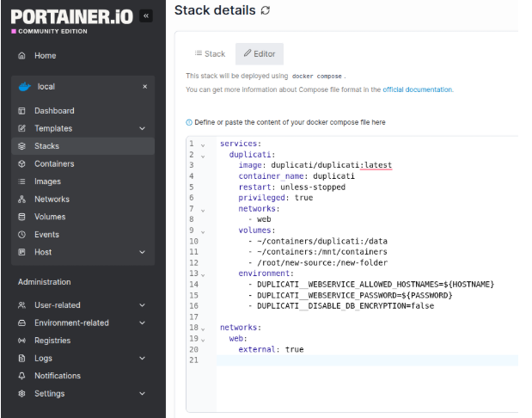532x418 pixels.
Task: Click the WEBSERVICE_ALLOWED_HOSTNAMES environment line
Action: (371, 284)
